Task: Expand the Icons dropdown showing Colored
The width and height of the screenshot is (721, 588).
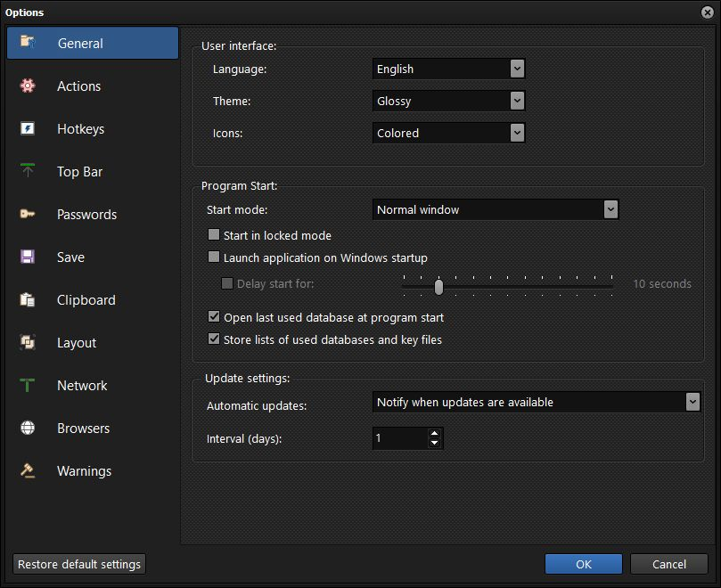Action: point(448,133)
